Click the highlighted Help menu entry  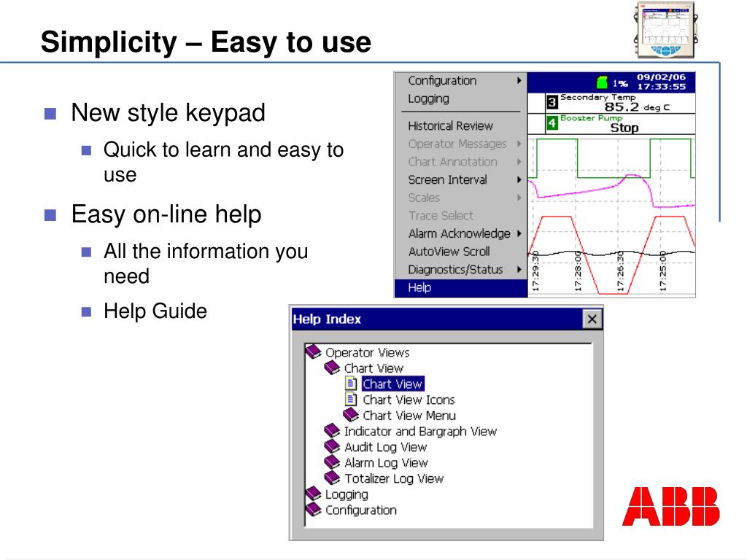point(461,287)
